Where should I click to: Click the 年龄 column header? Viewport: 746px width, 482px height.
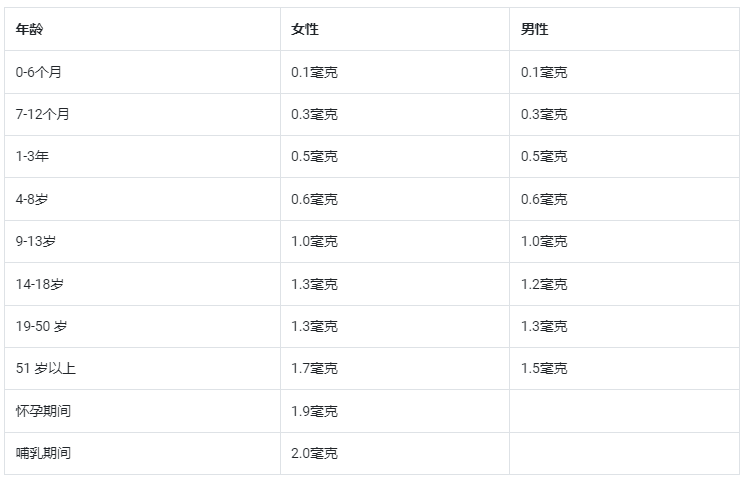[x=30, y=30]
